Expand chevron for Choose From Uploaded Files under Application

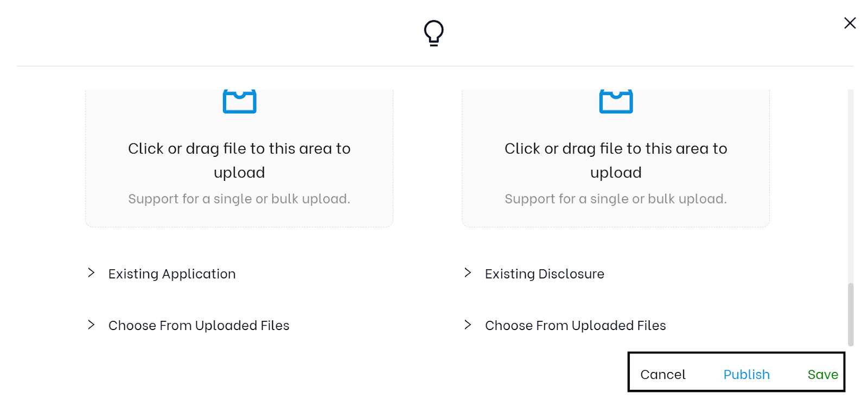click(91, 325)
